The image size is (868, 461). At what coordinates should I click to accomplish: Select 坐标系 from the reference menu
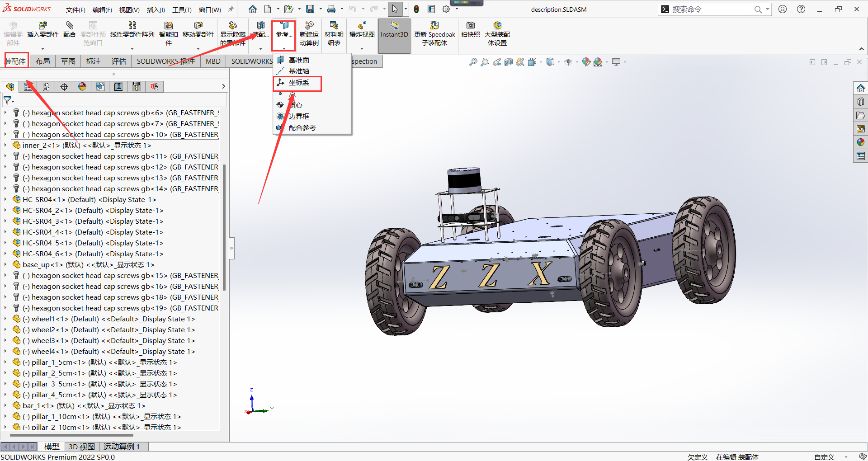click(298, 83)
